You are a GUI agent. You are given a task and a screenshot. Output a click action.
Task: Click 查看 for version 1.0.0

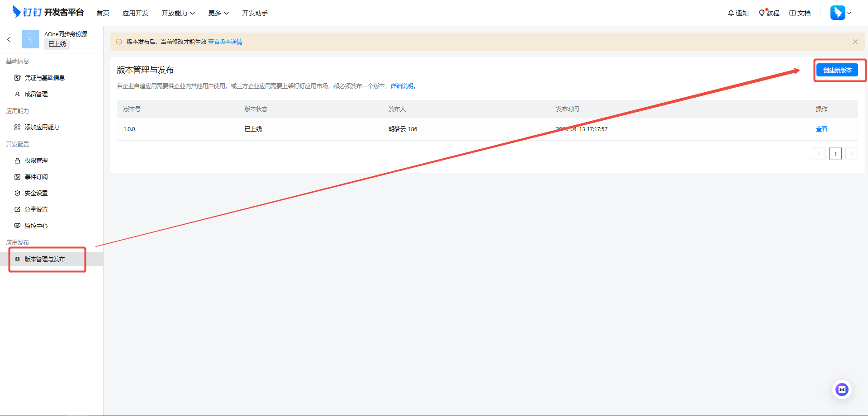pyautogui.click(x=821, y=129)
